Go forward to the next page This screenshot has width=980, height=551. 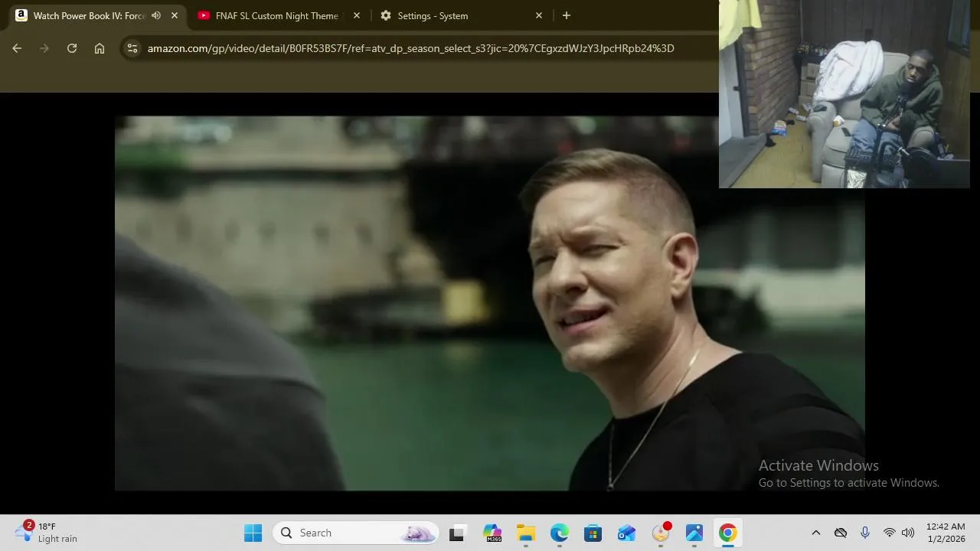pyautogui.click(x=44, y=48)
